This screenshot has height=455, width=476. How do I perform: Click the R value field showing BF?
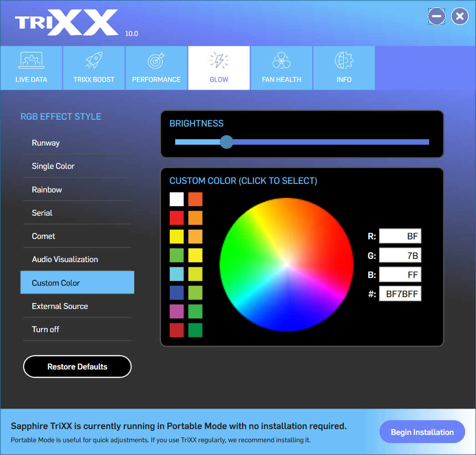coord(400,236)
